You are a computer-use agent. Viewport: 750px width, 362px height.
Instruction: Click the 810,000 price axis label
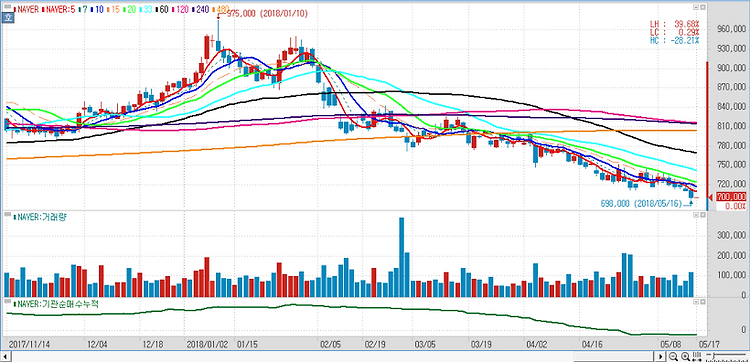point(731,126)
